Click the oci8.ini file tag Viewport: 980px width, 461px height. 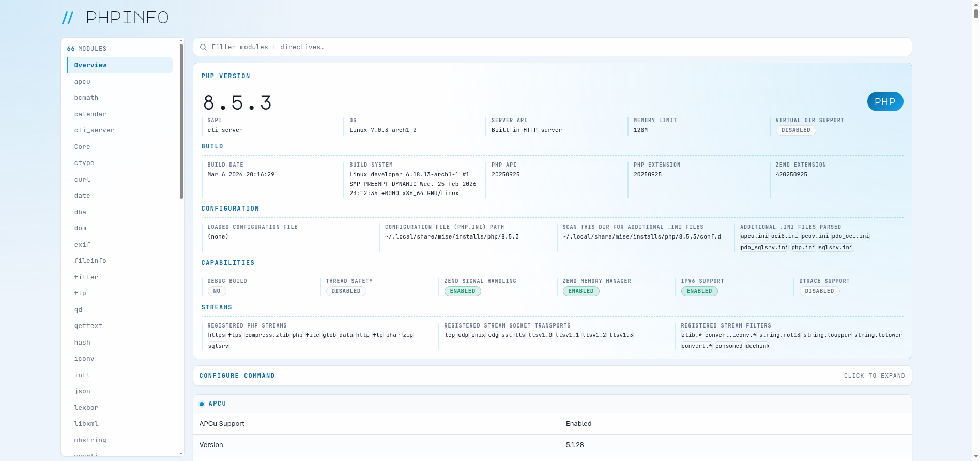(x=785, y=236)
